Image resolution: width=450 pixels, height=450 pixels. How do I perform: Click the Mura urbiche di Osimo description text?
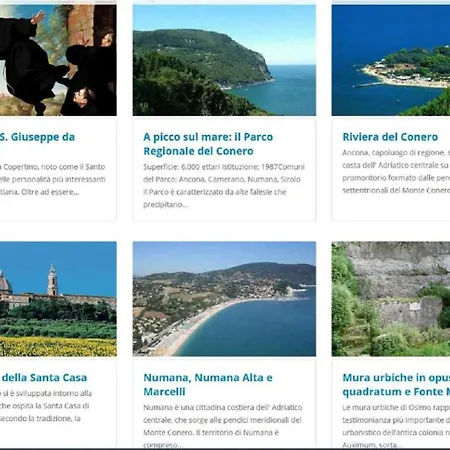point(396,426)
